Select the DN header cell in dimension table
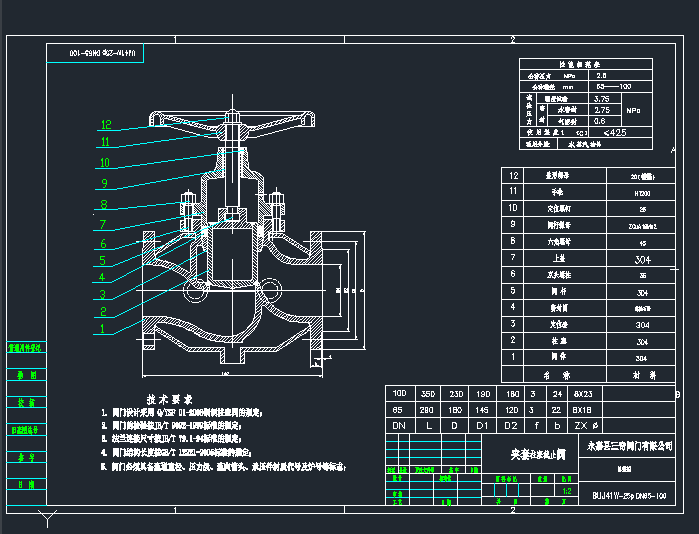Viewport: 699px width, 534px height. coord(399,424)
